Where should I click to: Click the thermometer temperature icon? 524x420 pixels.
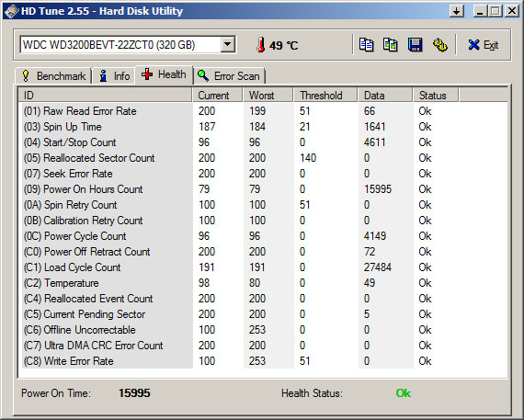261,45
